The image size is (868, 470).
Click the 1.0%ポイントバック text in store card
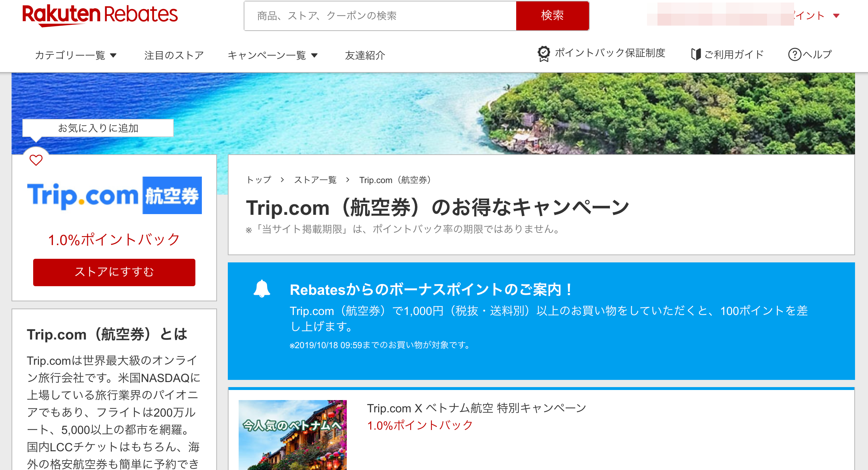[114, 240]
